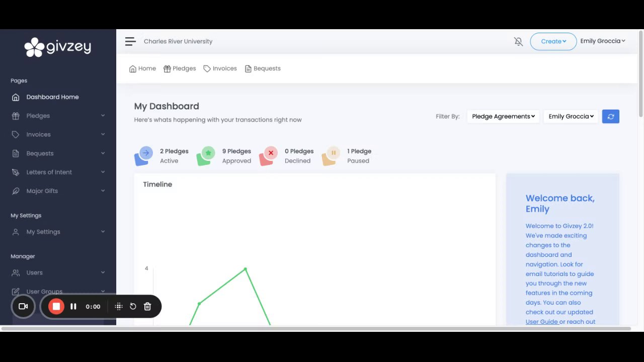644x362 pixels.
Task: Go to Home in top navigation
Action: [142, 68]
